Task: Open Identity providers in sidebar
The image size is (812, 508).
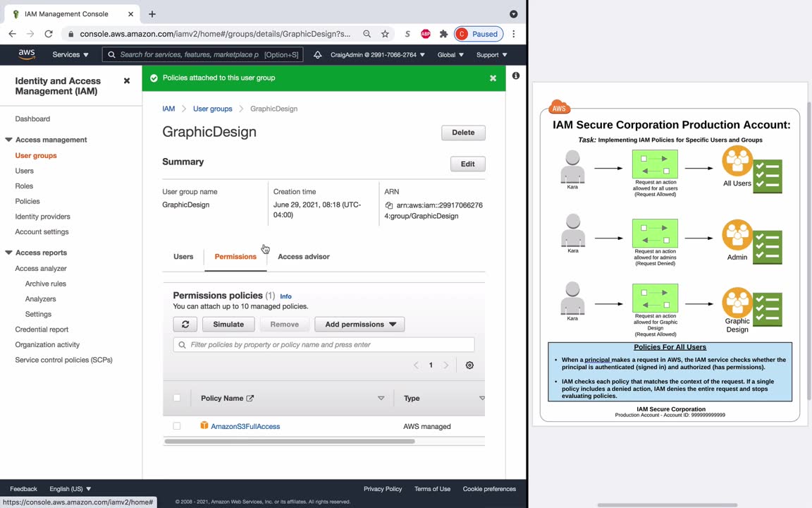Action: [42, 217]
